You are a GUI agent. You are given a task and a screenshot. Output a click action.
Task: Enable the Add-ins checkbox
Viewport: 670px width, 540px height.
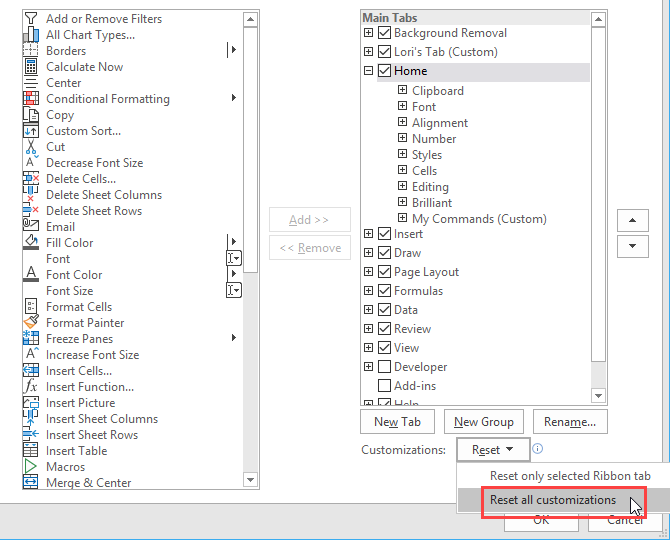point(385,385)
